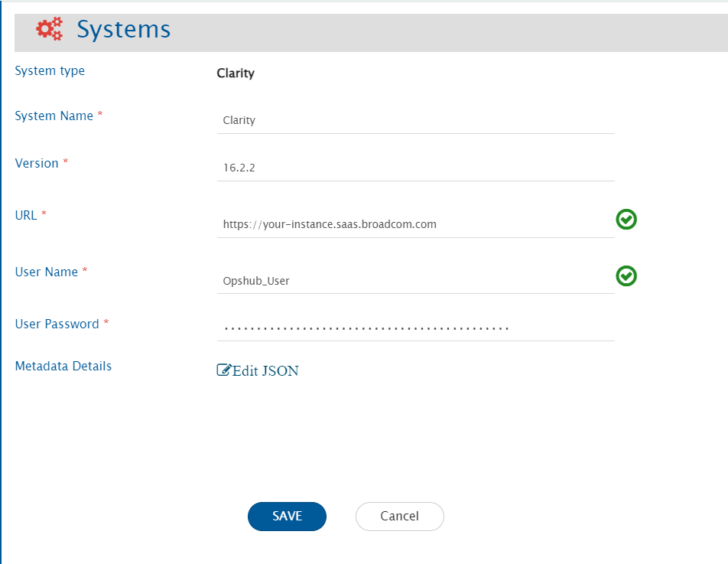Click the green checkmark next to URL field
The height and width of the screenshot is (564, 728).
pyautogui.click(x=626, y=220)
